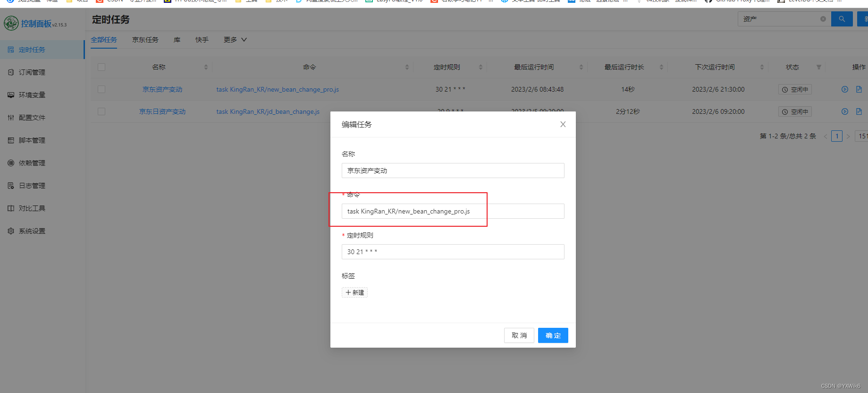Image resolution: width=868 pixels, height=393 pixels.
Task: Clear the search box text
Action: click(823, 19)
